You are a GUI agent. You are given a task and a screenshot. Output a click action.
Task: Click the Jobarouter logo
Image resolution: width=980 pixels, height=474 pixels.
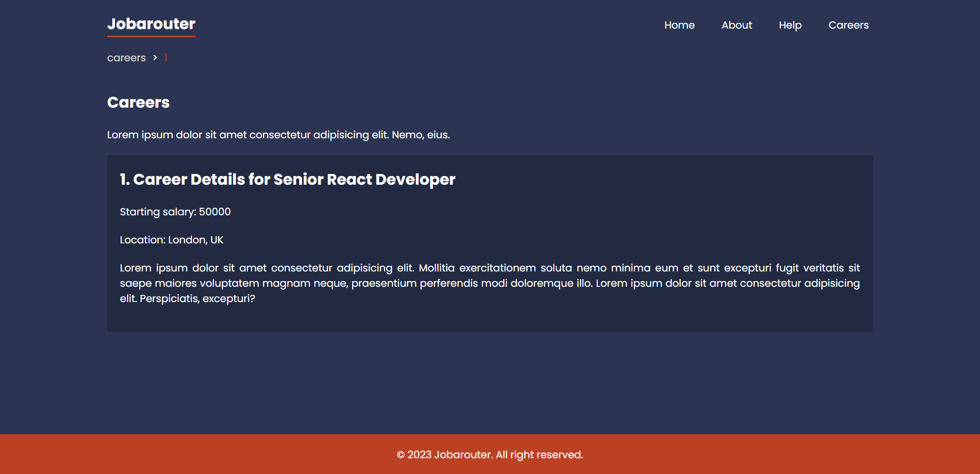click(x=151, y=23)
